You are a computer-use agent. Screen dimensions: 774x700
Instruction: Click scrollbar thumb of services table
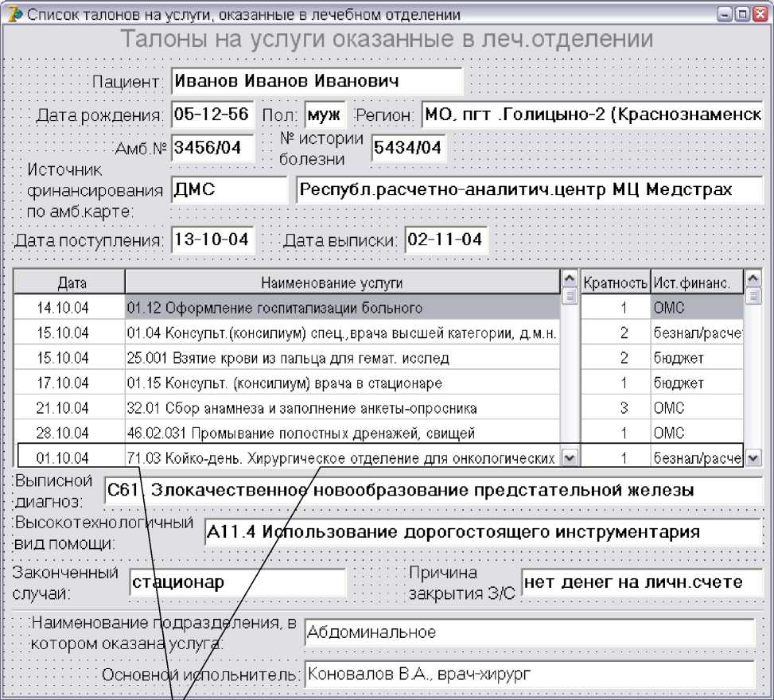[x=570, y=296]
